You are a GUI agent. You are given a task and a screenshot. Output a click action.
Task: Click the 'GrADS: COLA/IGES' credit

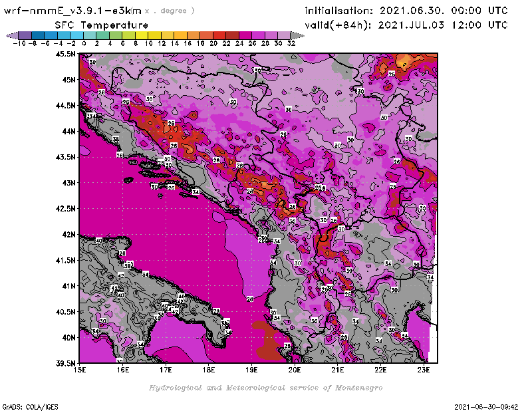pos(30,407)
